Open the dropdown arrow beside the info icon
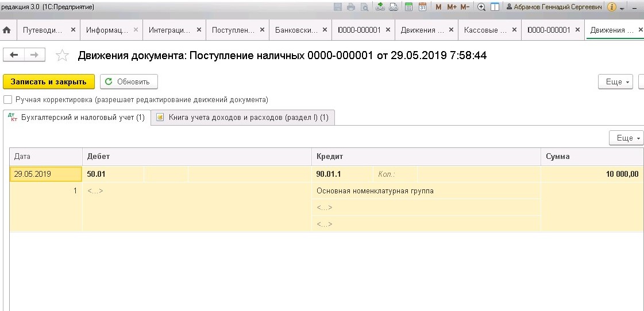This screenshot has width=644, height=311. pos(622,8)
